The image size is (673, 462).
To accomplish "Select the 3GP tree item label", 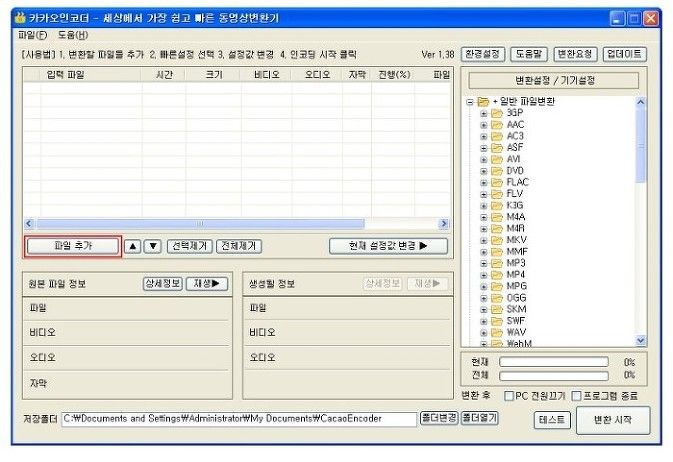I will (x=515, y=113).
